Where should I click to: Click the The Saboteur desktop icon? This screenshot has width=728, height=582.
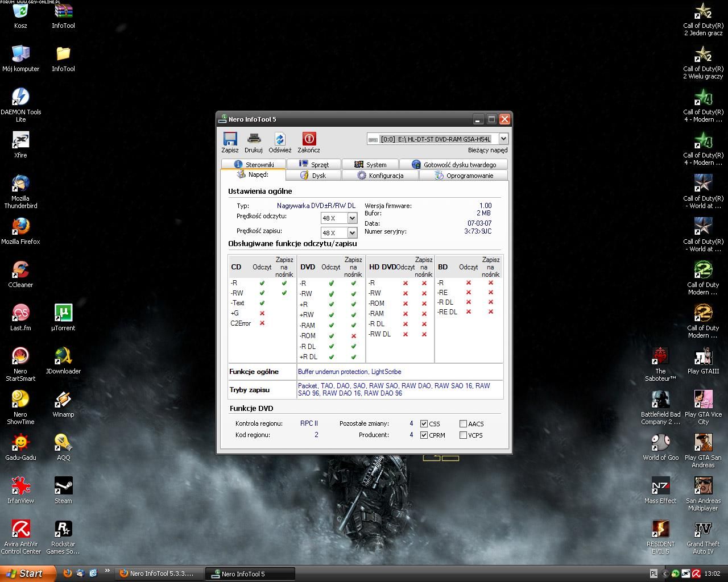660,356
